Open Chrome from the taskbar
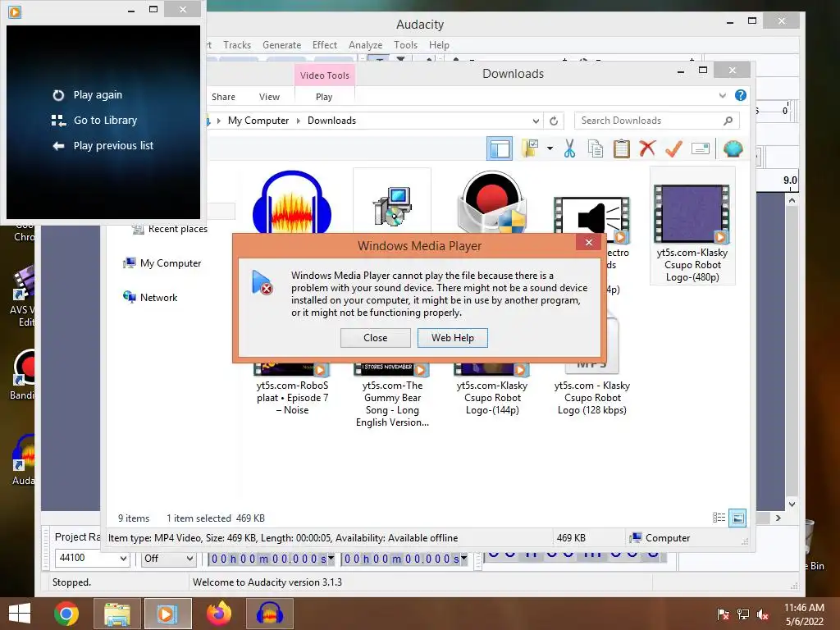The image size is (840, 630). 66,614
